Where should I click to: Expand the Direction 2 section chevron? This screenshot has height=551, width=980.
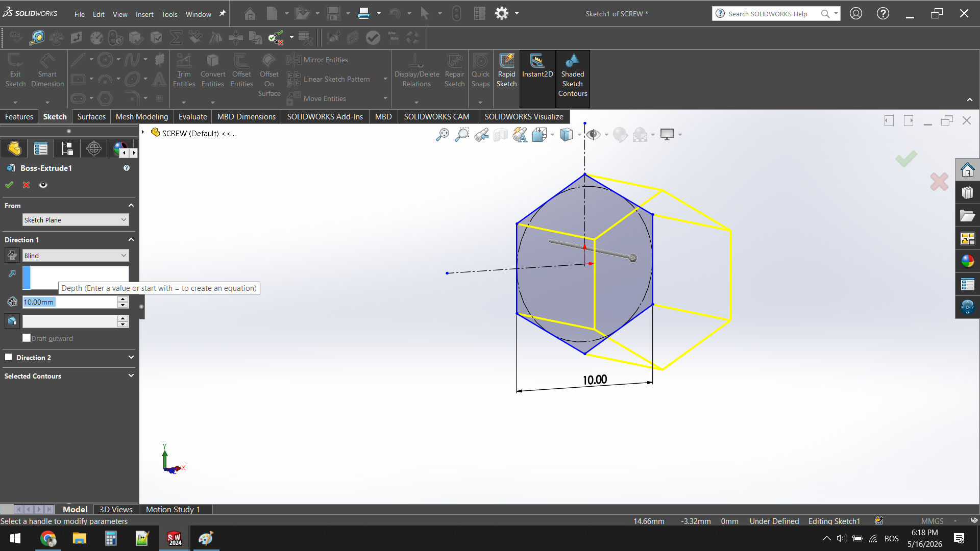(x=131, y=357)
